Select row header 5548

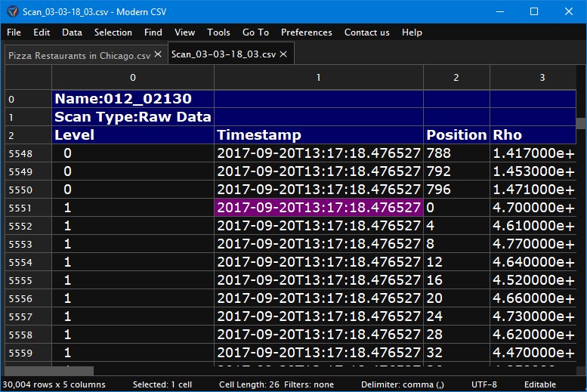28,153
